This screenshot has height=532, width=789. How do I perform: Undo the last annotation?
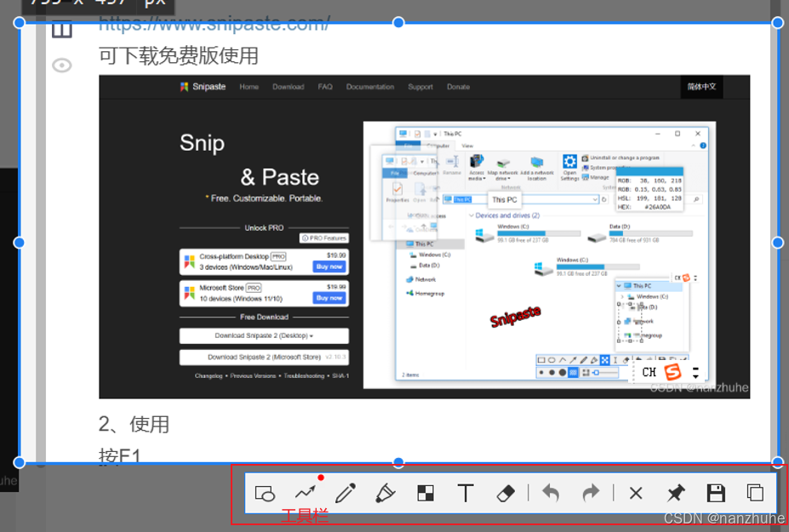551,493
